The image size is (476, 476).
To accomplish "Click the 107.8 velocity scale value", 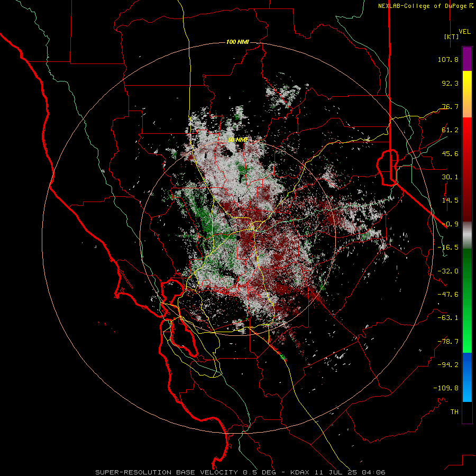I will (x=448, y=59).
